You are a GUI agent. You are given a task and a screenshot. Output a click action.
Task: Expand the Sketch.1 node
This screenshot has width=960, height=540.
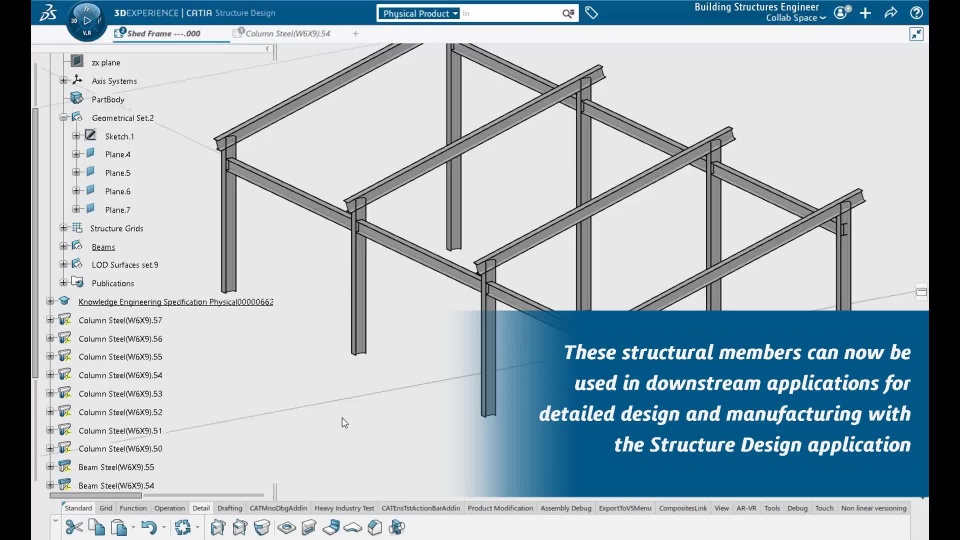(77, 136)
